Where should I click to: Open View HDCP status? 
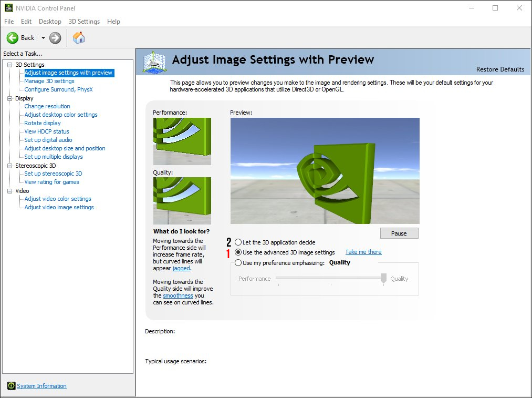pyautogui.click(x=47, y=131)
